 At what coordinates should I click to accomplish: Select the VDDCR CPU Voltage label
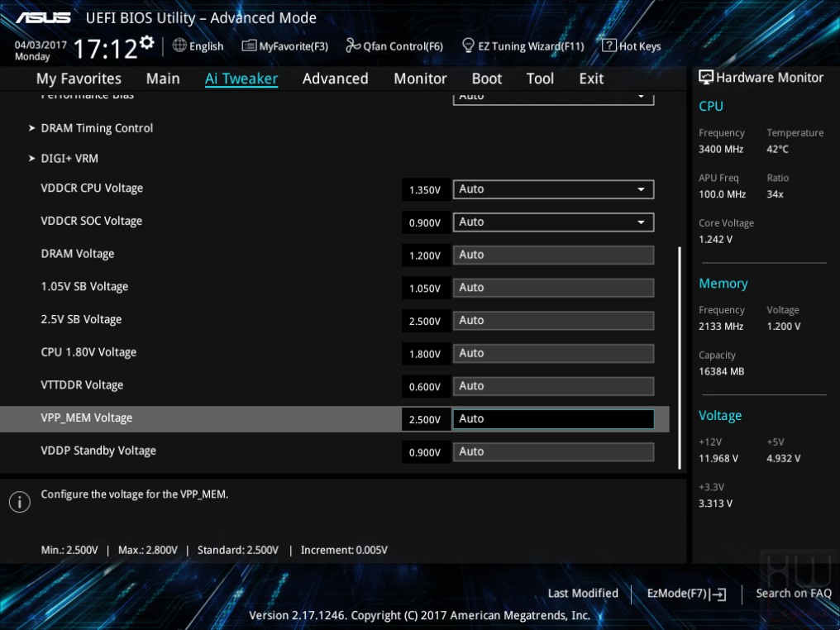point(92,189)
